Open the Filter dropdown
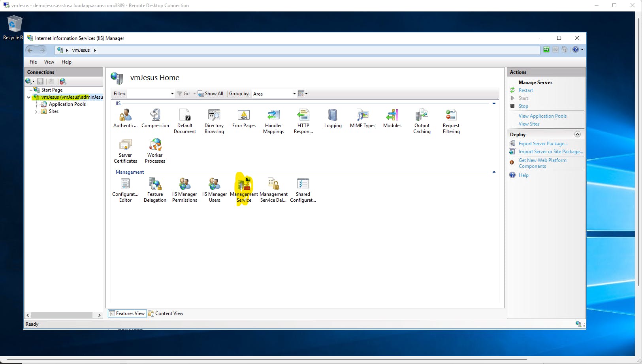The image size is (642, 364). [172, 94]
